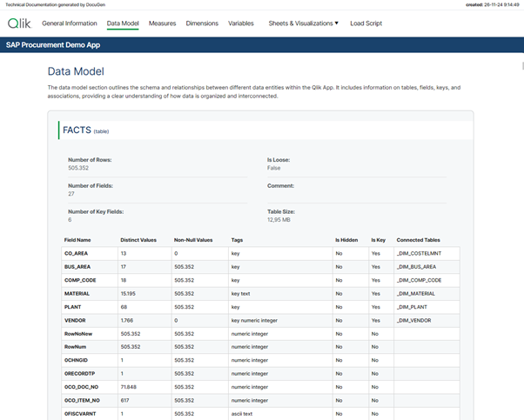
Task: Click the Number of Rows value 505.352
Action: pyautogui.click(x=78, y=168)
